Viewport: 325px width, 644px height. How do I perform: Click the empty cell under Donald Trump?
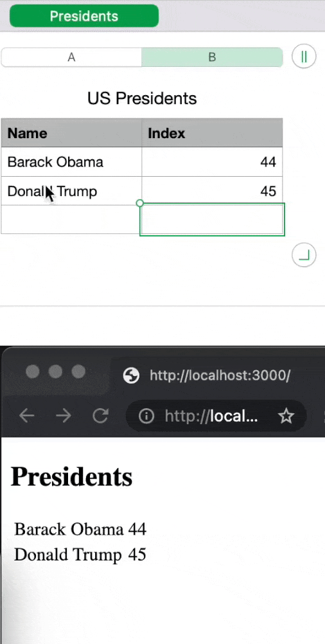(71, 219)
